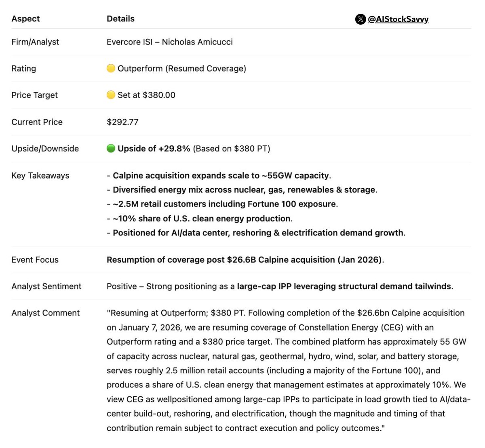Click the yellow circle beside Set at $380.00
The height and width of the screenshot is (448, 485).
pos(111,95)
